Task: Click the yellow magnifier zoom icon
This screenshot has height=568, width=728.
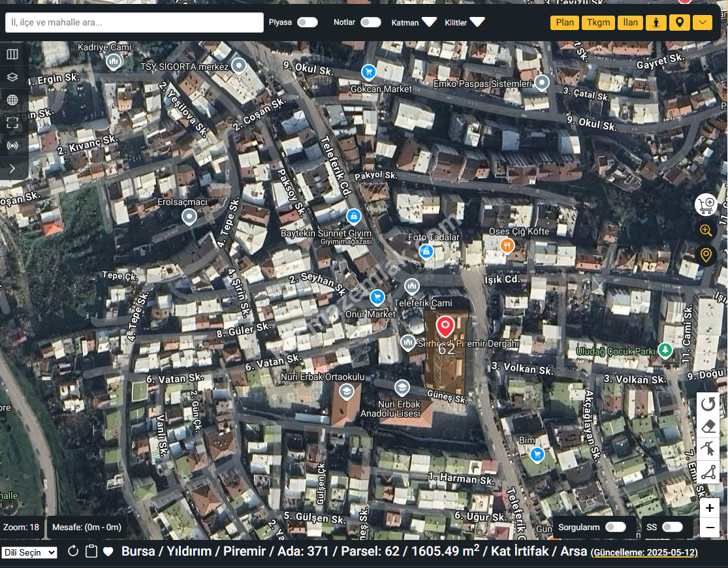Action: click(705, 230)
